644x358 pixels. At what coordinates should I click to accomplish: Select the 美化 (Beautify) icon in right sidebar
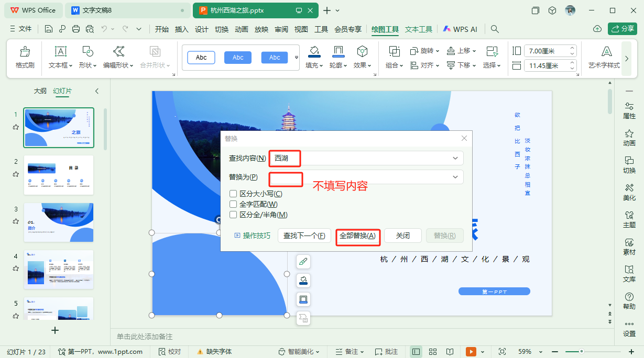pyautogui.click(x=629, y=192)
